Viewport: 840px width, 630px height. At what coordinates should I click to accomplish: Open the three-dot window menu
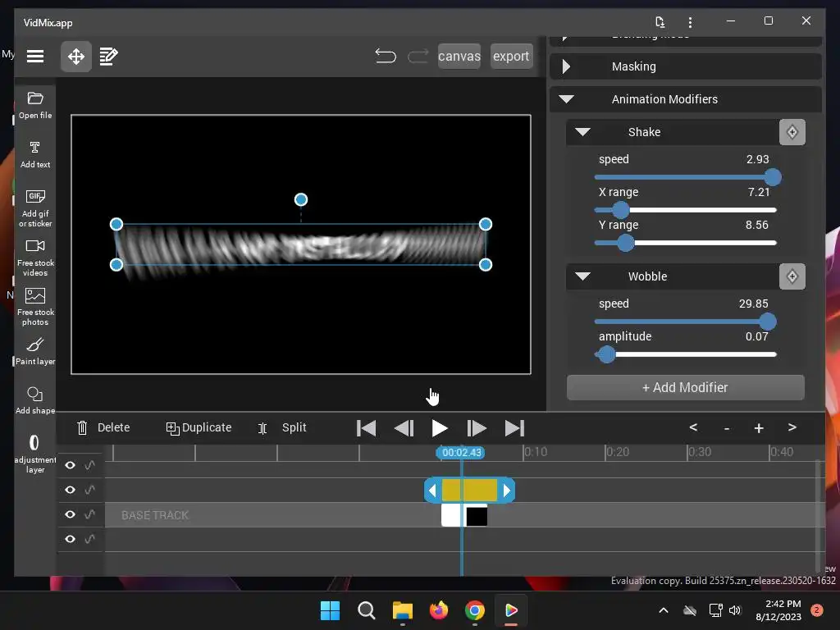coord(690,22)
